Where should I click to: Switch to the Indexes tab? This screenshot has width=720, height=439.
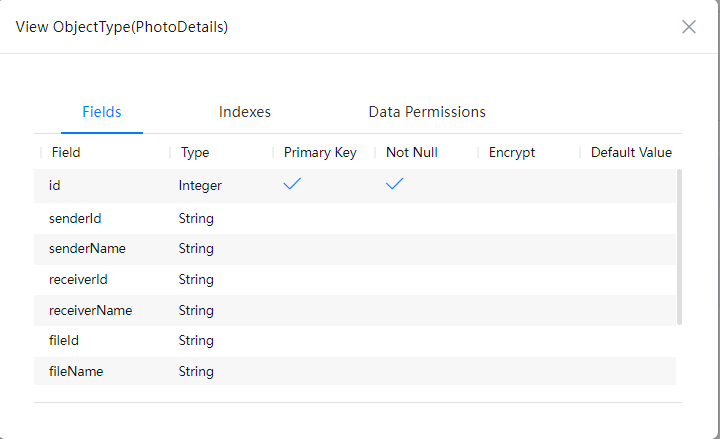click(x=245, y=112)
